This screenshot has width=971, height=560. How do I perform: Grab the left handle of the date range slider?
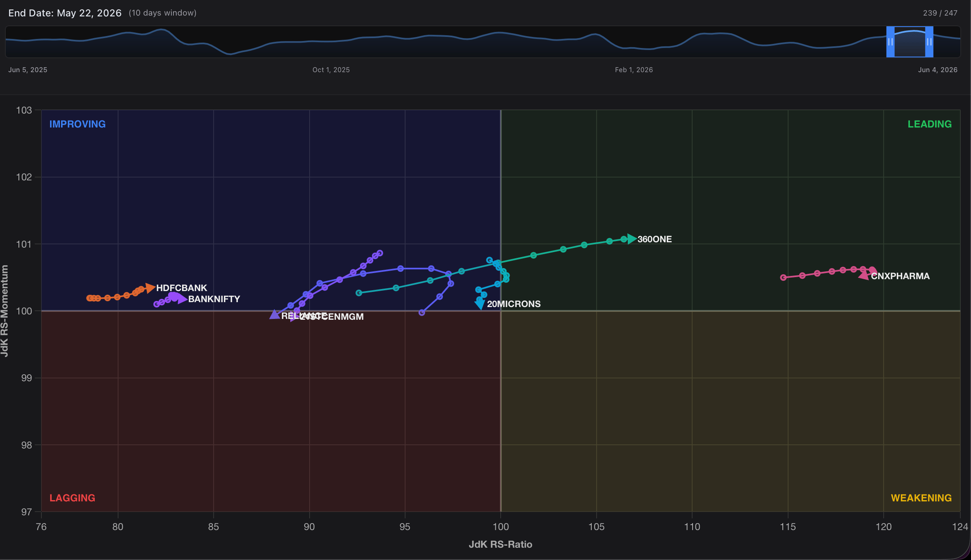pos(890,42)
